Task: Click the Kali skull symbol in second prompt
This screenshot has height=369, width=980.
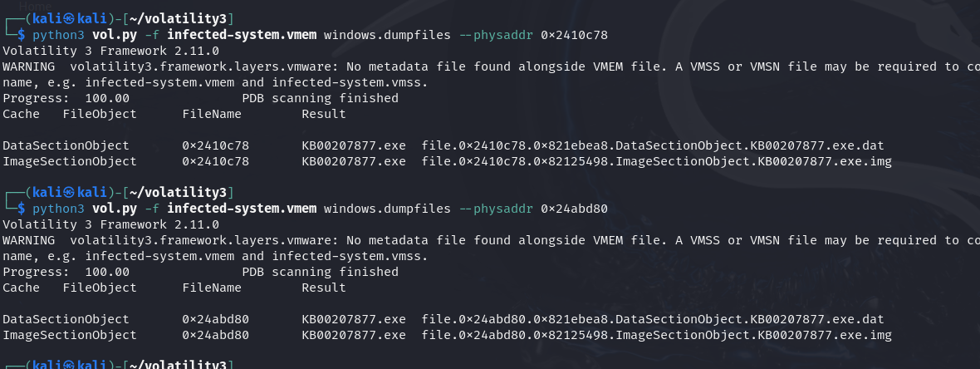Action: coord(70,192)
